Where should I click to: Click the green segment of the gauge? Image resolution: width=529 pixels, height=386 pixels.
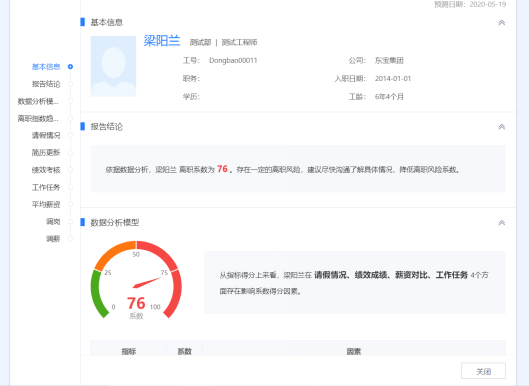coord(95,294)
